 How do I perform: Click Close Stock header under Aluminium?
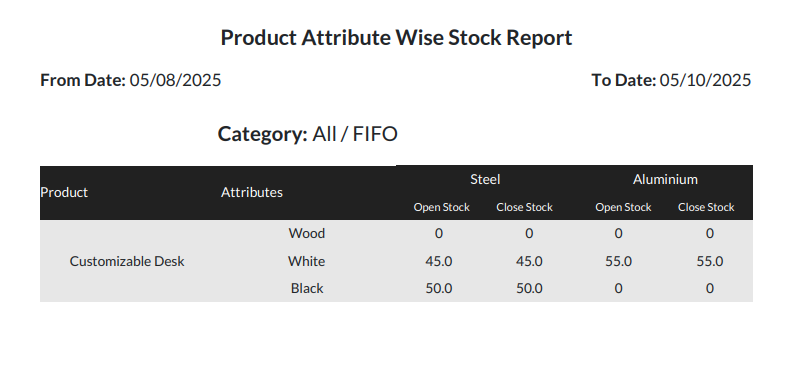tap(706, 207)
